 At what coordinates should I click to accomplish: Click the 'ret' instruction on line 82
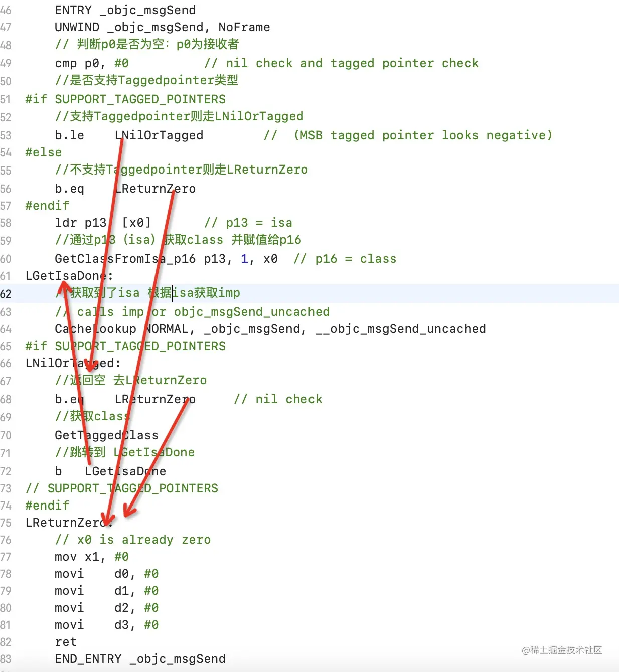coord(66,642)
